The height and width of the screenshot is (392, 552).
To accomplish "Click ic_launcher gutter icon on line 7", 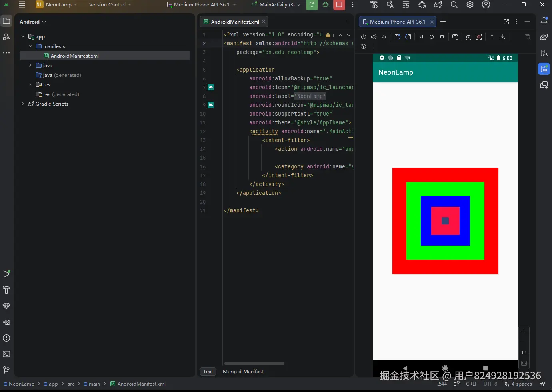I will pos(211,87).
